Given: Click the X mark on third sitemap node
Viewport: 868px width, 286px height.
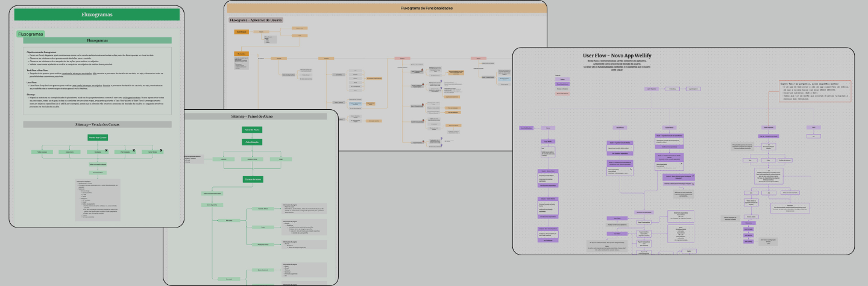Looking at the screenshot, I should click(107, 151).
